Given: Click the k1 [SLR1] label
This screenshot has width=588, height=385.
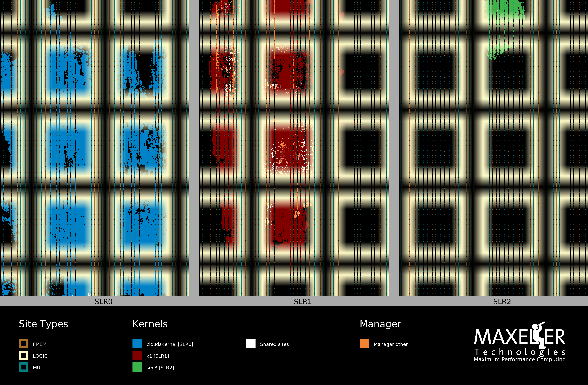Looking at the screenshot, I should tap(158, 356).
